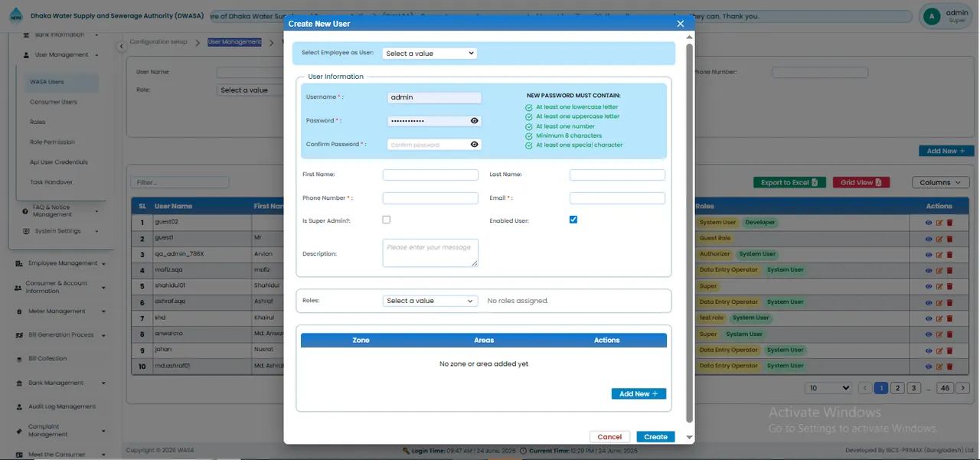Click Configuration setup breadcrumb
Screen dimensions: 980x460
(x=158, y=42)
